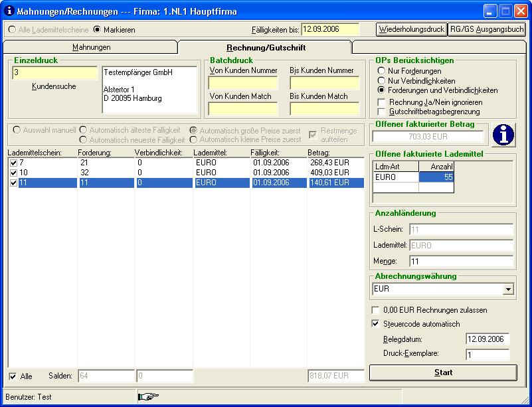Enable 'Gutschriftbetragsbegrenzung' checkbox
This screenshot has width=532, height=407.
[x=381, y=112]
